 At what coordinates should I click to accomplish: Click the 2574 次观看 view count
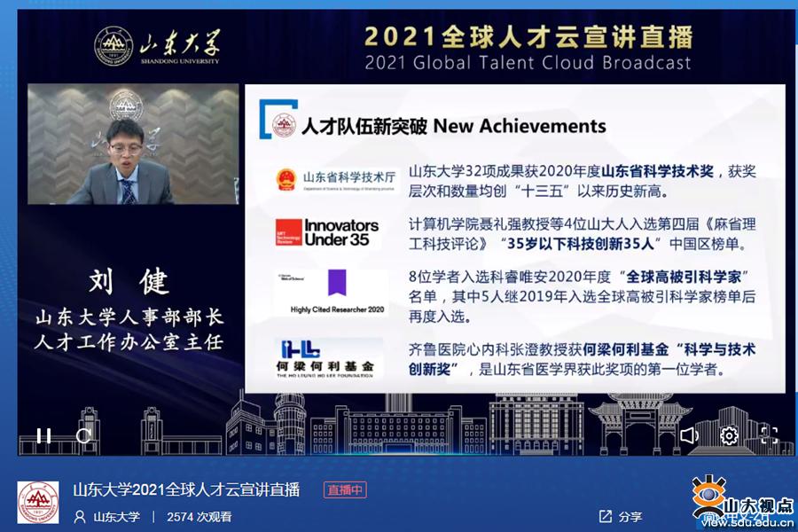(x=199, y=516)
